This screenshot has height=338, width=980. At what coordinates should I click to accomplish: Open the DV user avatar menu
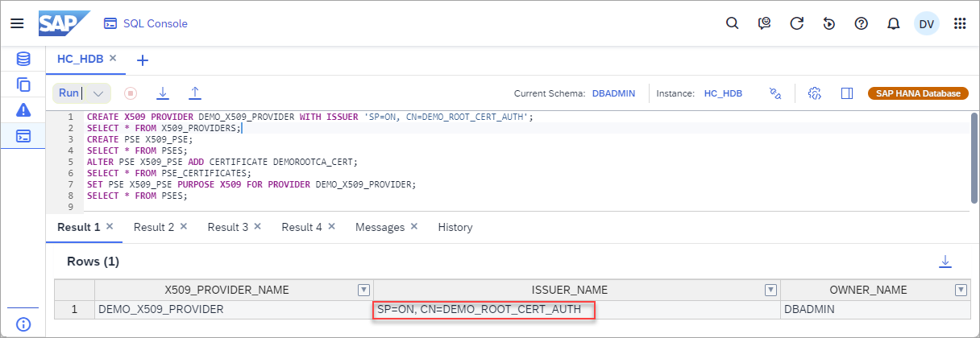pyautogui.click(x=927, y=23)
